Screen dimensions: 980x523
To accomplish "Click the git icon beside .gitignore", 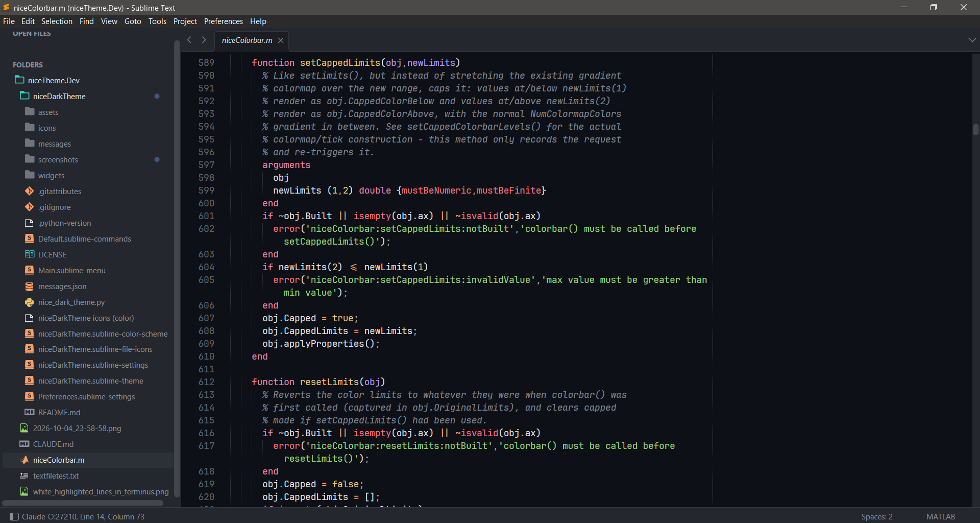I will (30, 207).
